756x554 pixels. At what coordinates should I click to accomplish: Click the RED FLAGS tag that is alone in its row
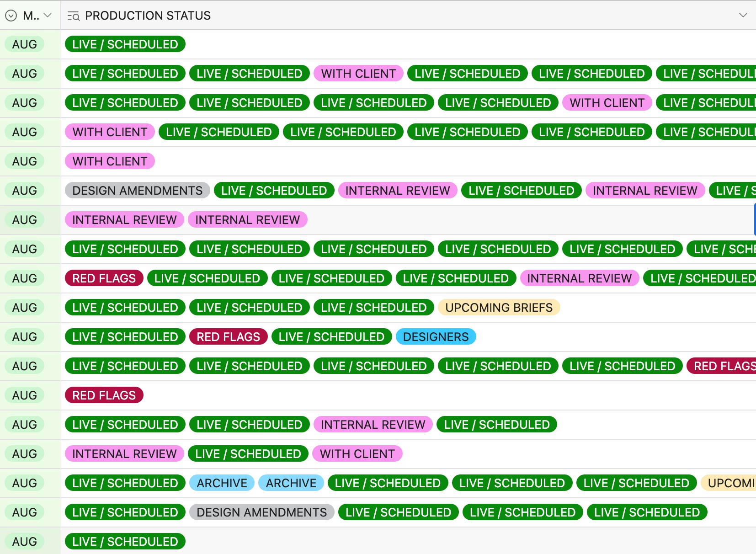pyautogui.click(x=104, y=395)
